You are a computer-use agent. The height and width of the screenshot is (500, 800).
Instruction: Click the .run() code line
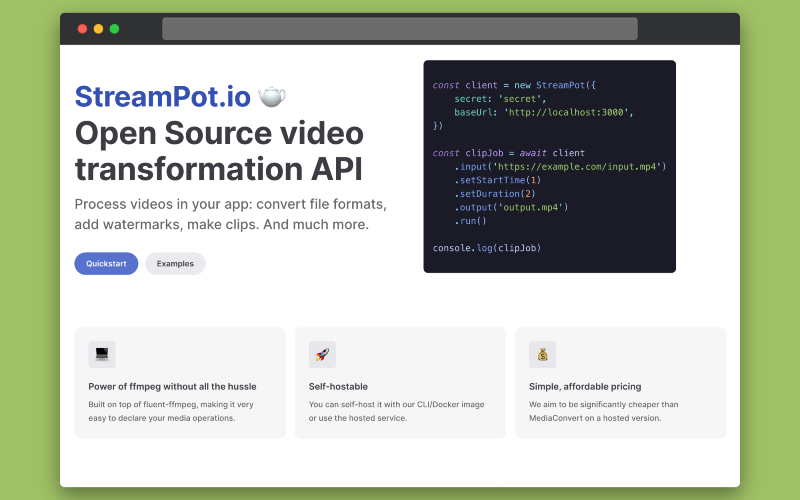tap(470, 221)
